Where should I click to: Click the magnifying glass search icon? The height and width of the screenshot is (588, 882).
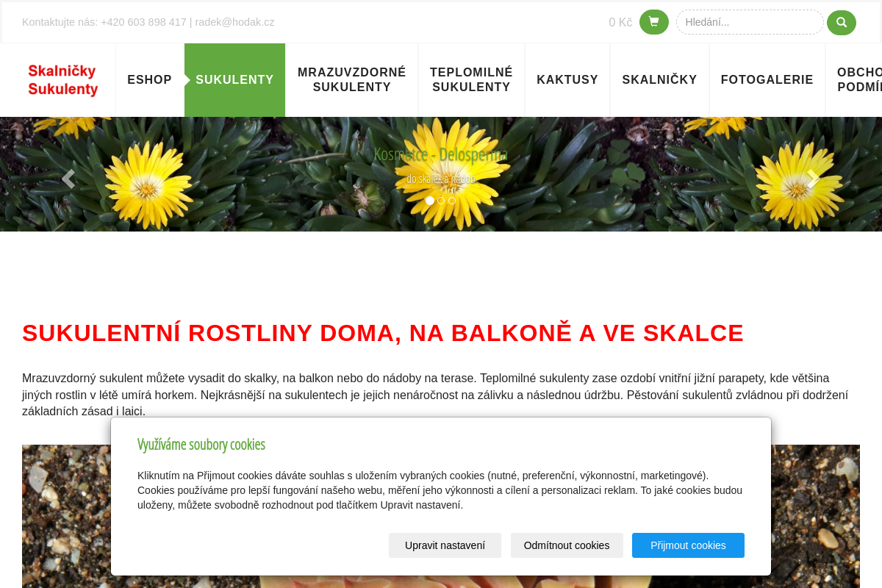(840, 23)
